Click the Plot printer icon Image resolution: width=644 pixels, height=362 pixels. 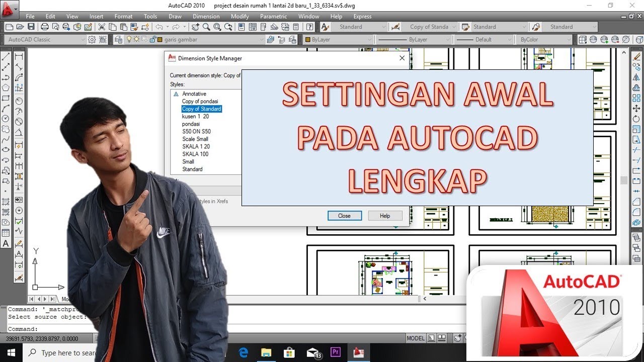pyautogui.click(x=44, y=27)
